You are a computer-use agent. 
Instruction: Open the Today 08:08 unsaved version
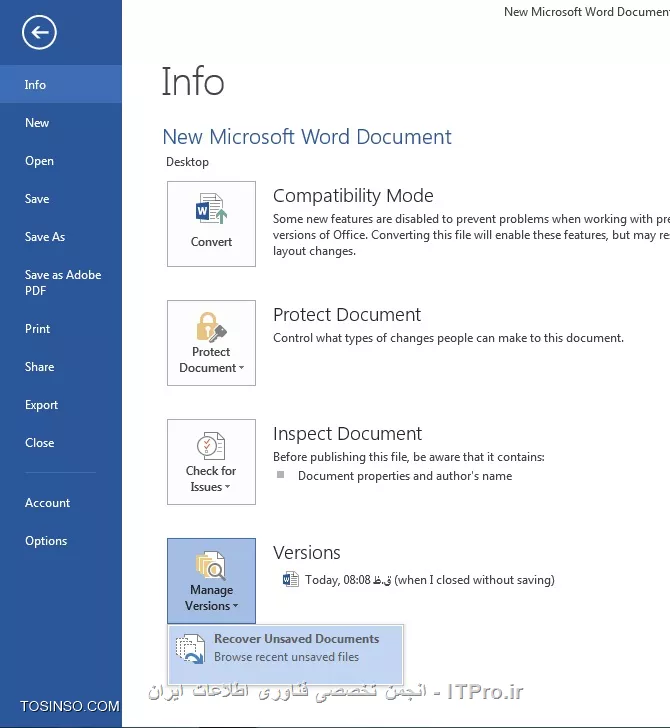[418, 580]
